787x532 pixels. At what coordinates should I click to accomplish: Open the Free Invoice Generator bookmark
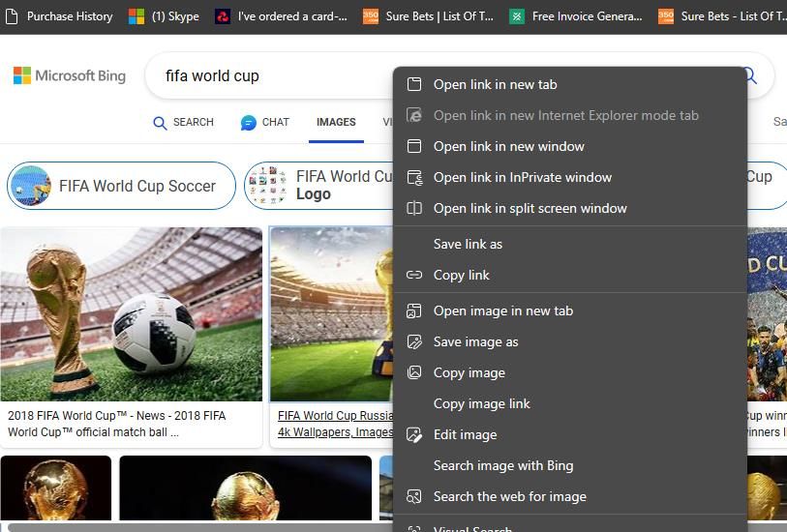(x=576, y=16)
